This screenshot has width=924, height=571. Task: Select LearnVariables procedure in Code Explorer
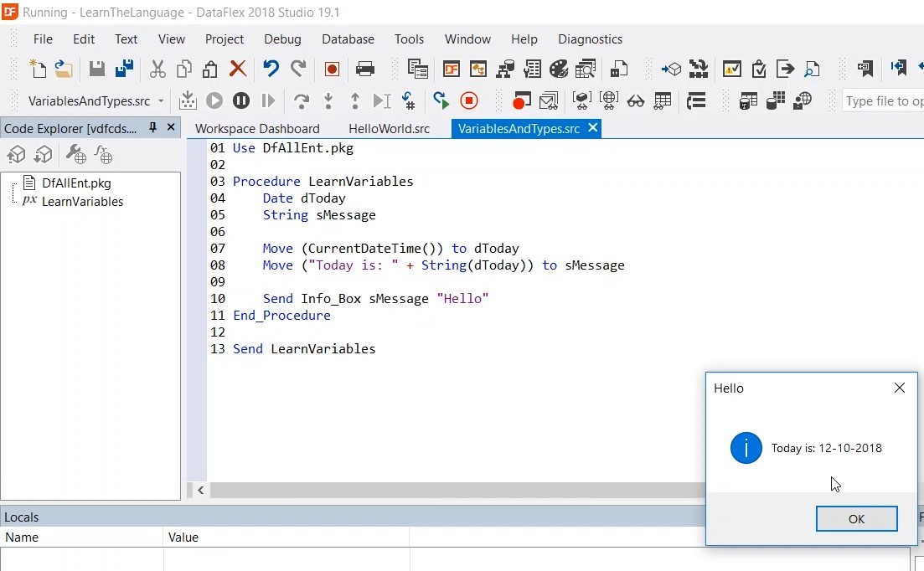pos(82,202)
